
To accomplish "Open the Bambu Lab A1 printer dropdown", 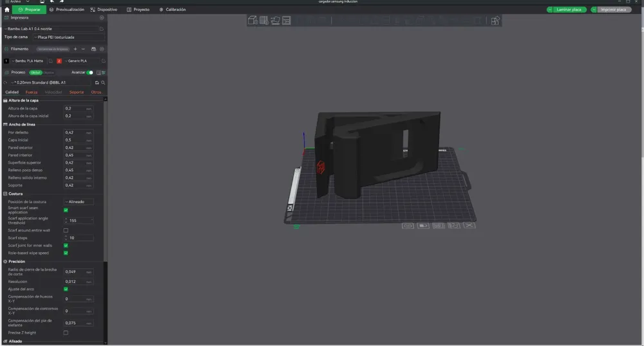I will [x=51, y=29].
